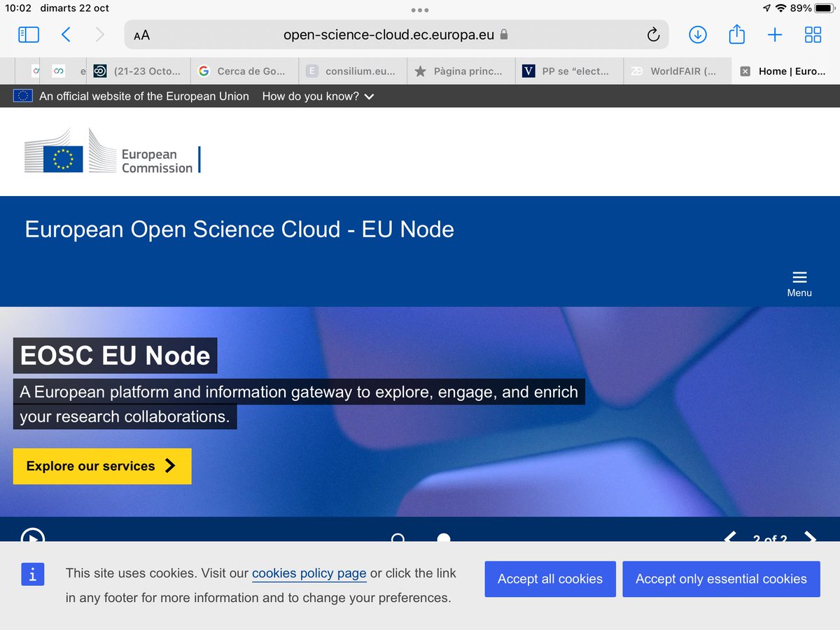Add a new tab with the plus icon
840x630 pixels.
pyautogui.click(x=774, y=34)
